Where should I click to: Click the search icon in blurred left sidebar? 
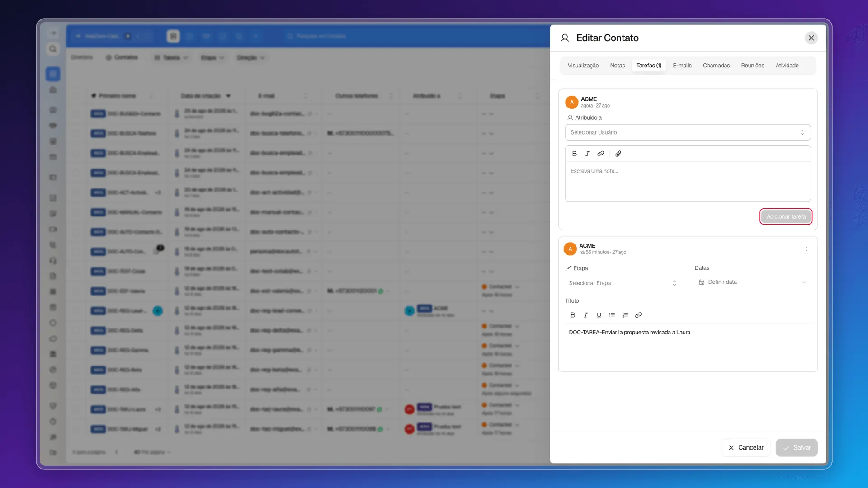tap(53, 49)
